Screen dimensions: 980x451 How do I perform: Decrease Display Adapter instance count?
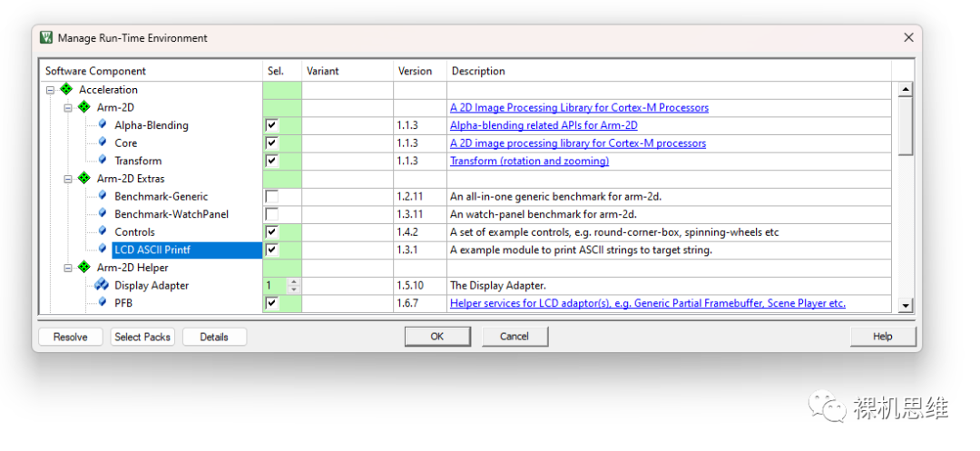pyautogui.click(x=294, y=289)
